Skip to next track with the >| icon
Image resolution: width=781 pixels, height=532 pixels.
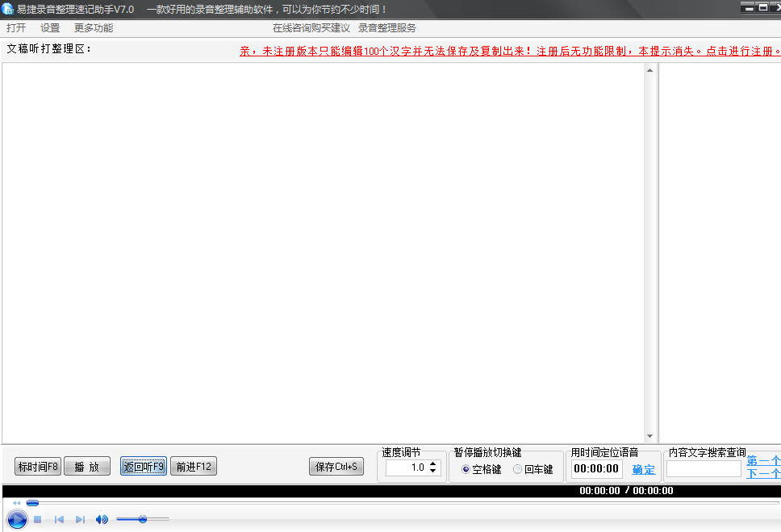[x=79, y=519]
